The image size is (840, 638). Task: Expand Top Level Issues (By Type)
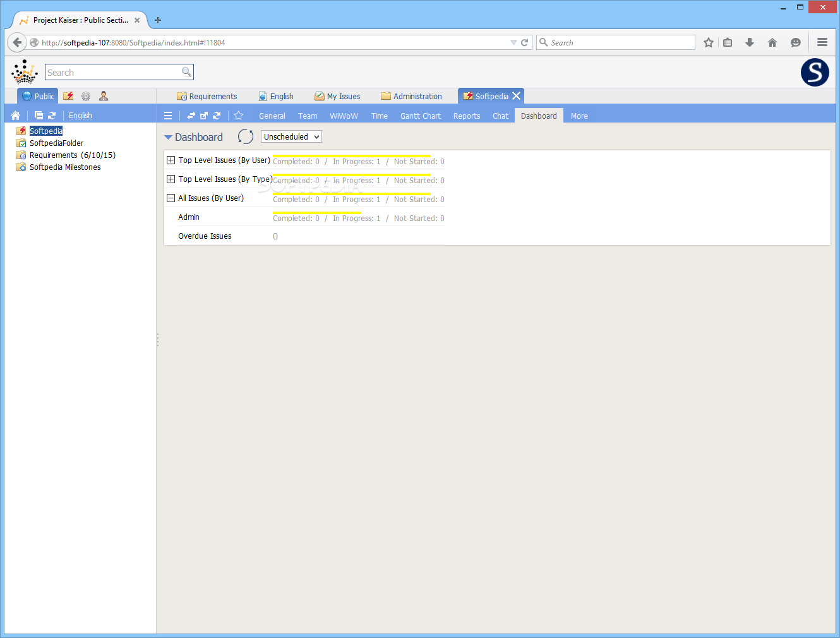click(171, 179)
